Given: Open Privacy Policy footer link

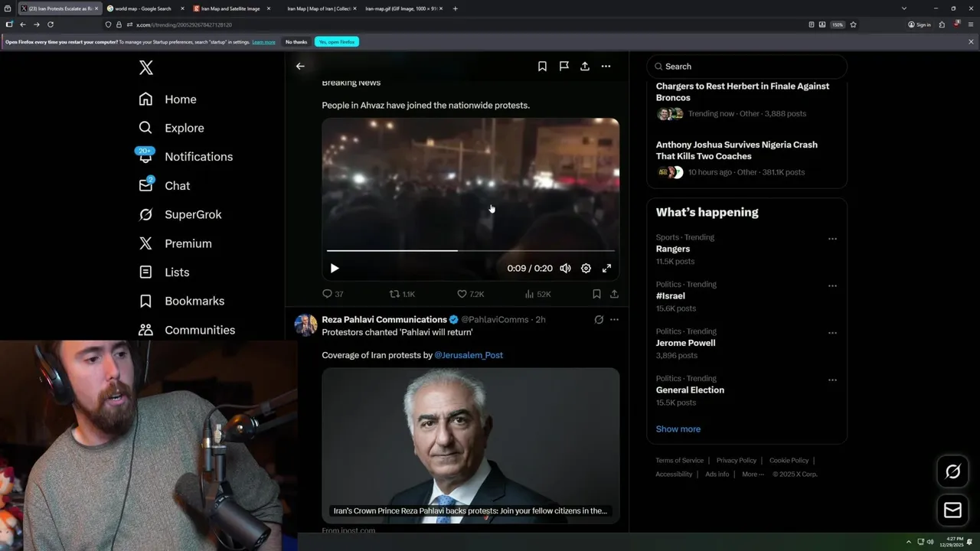Looking at the screenshot, I should (737, 461).
